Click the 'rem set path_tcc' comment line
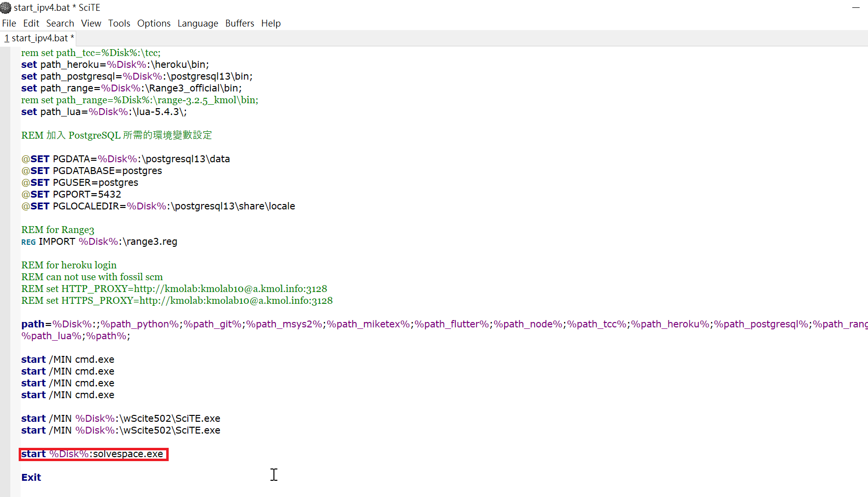The image size is (868, 497). coord(91,53)
